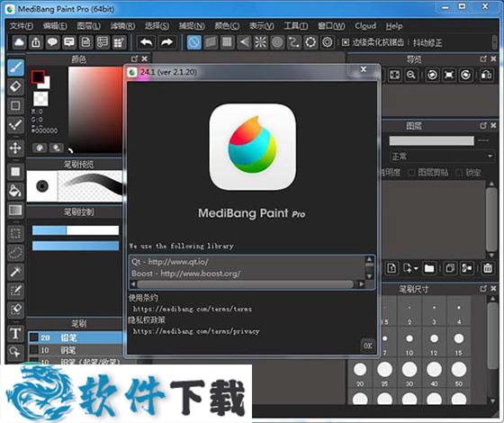Screen dimensions: 504x423
Task: Select the 10 钢笔 pen brush
Action: [x=76, y=350]
